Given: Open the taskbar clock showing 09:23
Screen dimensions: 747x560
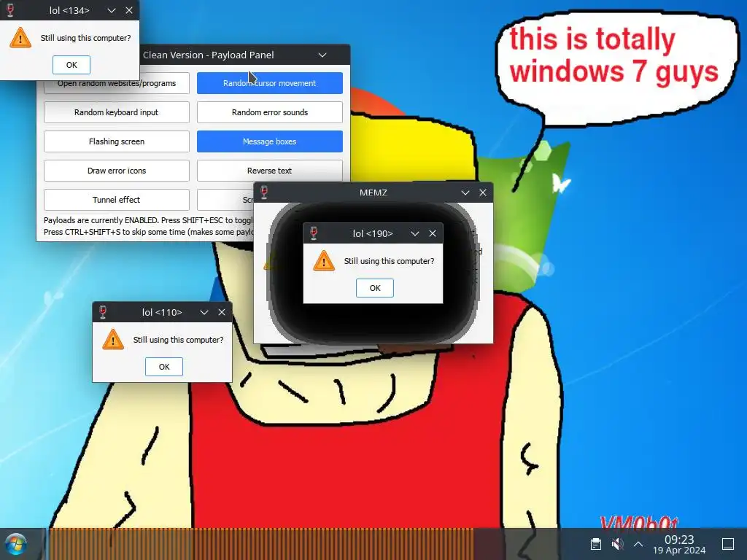Looking at the screenshot, I should [679, 544].
